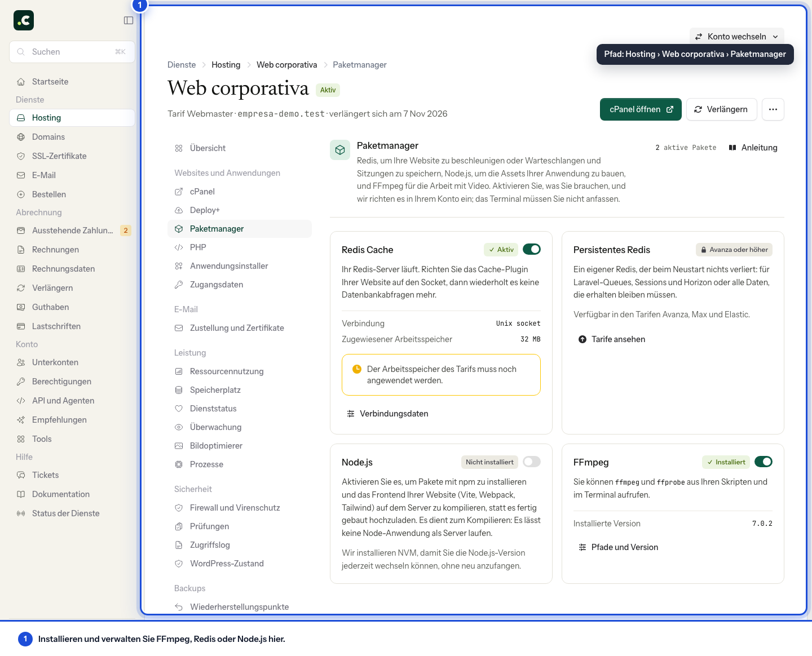Click the Startseite home icon
The width and height of the screenshot is (812, 656).
(21, 82)
